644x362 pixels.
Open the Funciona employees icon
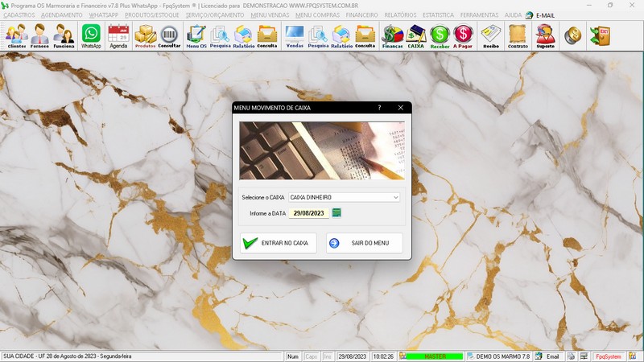coord(64,35)
